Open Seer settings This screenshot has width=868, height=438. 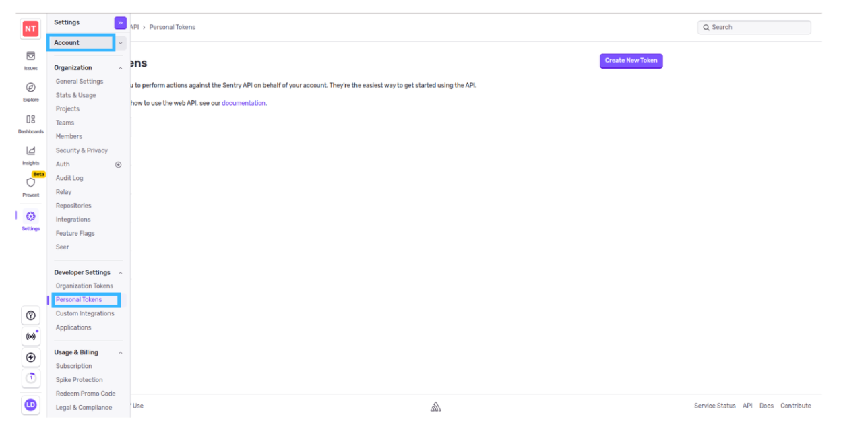62,247
